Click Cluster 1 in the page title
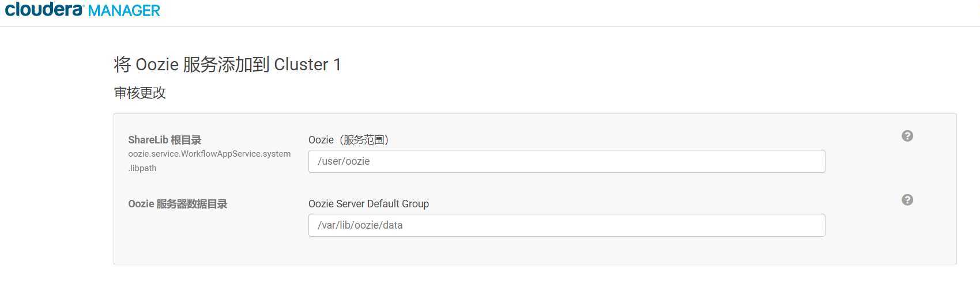The image size is (980, 307). click(307, 65)
